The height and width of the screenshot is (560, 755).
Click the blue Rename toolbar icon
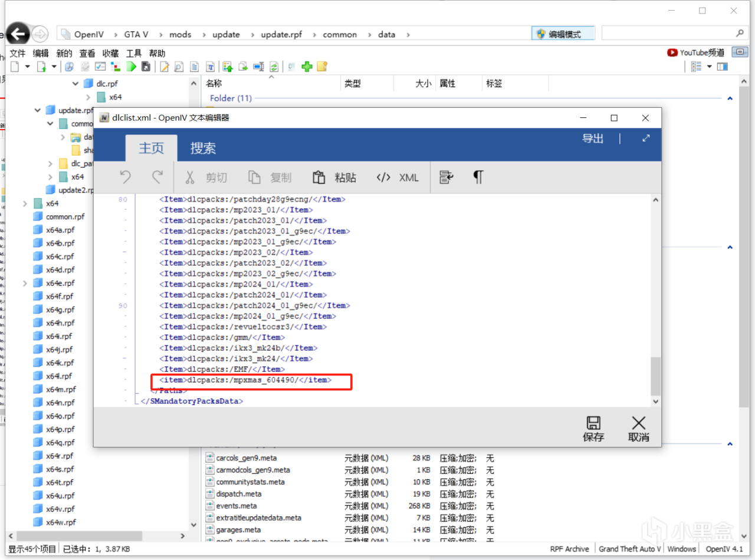258,67
